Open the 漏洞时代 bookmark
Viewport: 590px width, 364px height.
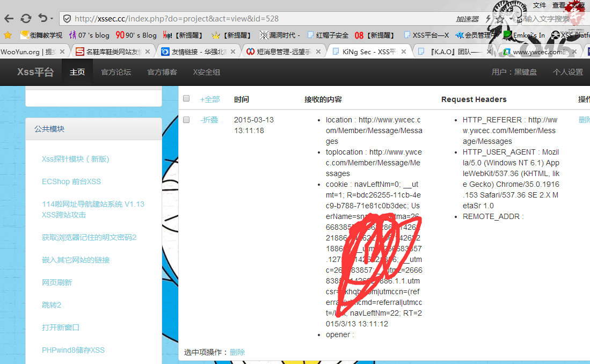pyautogui.click(x=280, y=35)
